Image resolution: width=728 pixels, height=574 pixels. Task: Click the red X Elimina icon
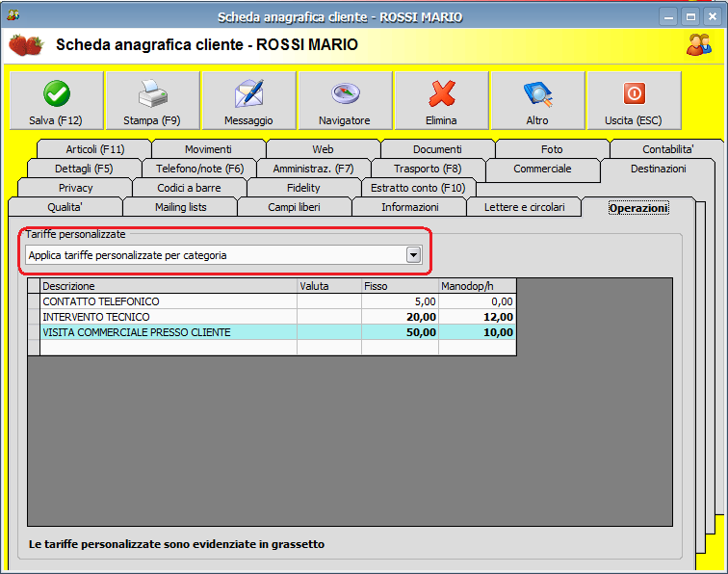point(442,93)
